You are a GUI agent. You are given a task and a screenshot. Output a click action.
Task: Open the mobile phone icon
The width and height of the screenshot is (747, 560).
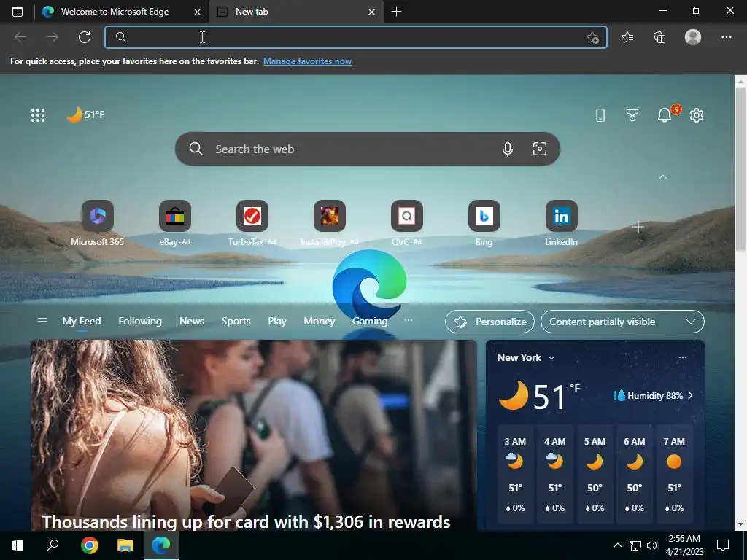(600, 114)
